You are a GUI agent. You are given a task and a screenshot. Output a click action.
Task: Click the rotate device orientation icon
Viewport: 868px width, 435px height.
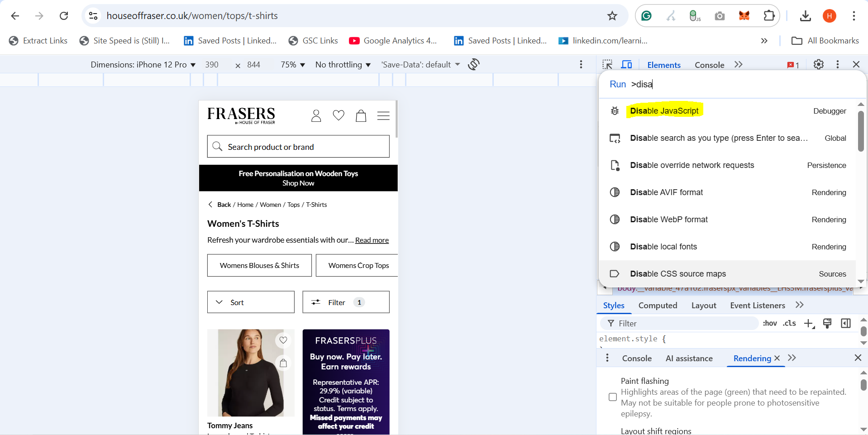point(473,64)
